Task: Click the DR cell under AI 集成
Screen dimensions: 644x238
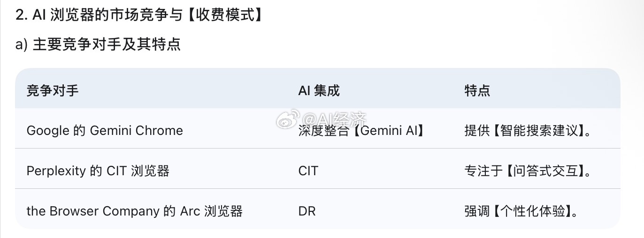Action: coord(307,211)
